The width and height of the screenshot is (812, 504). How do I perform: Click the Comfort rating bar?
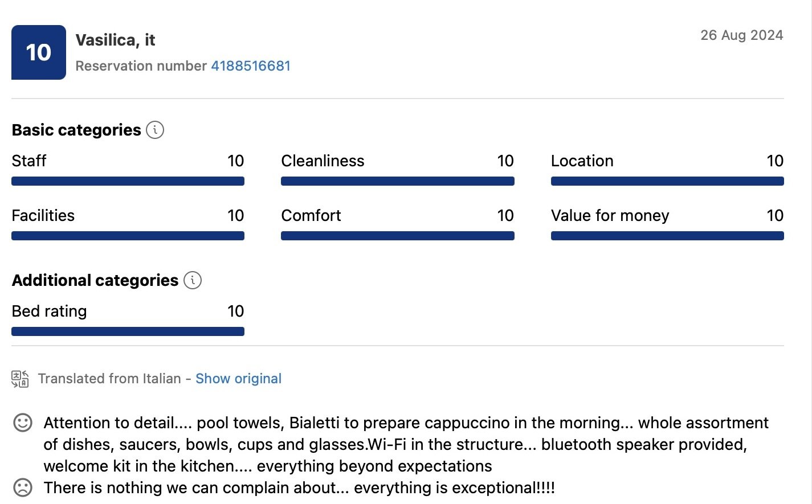click(398, 236)
